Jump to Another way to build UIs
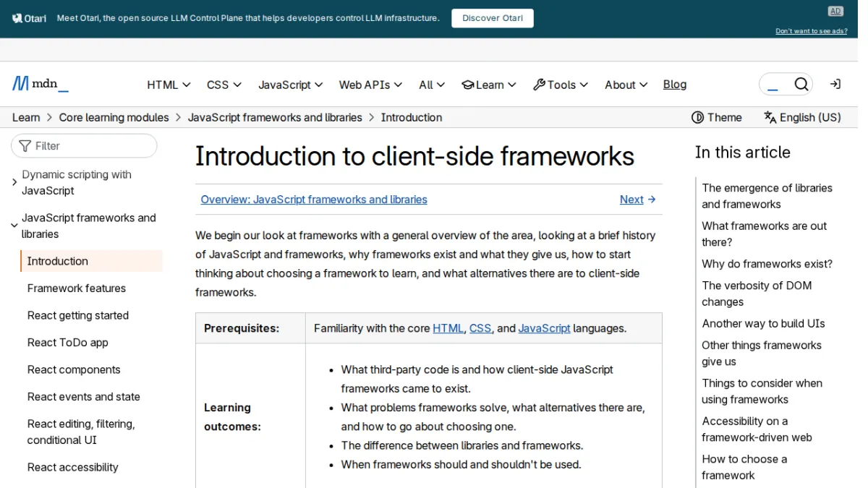868x488 pixels. [763, 323]
